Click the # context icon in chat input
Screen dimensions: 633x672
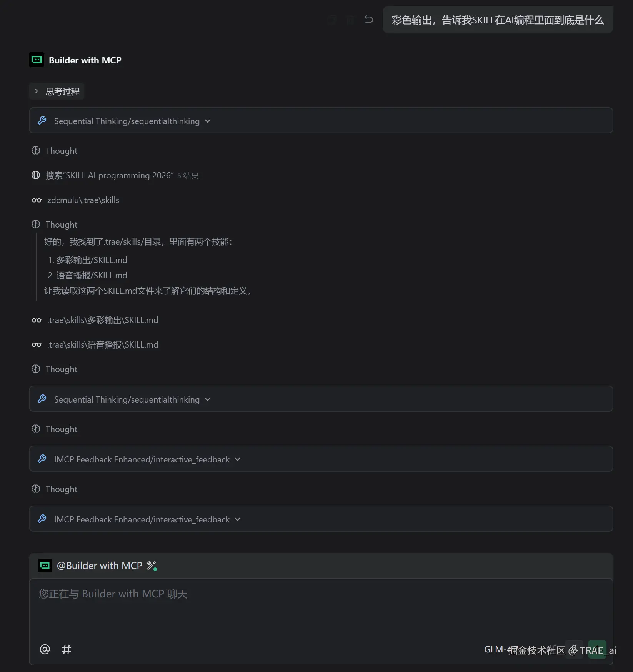click(x=67, y=649)
